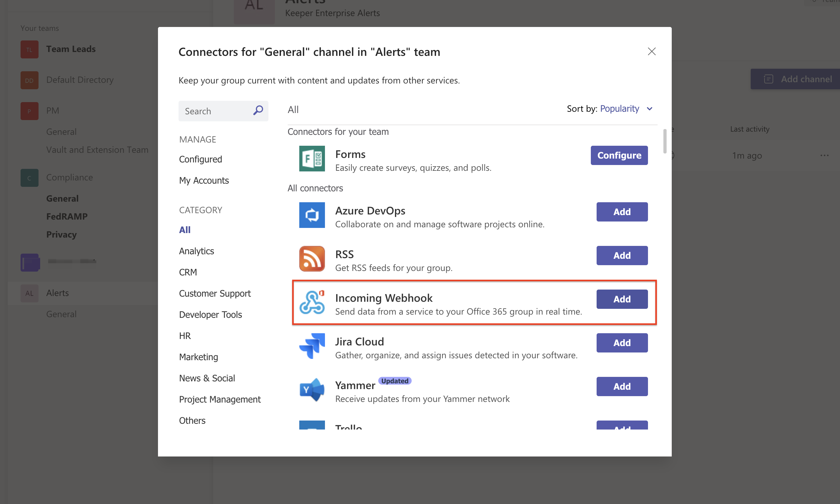Screen dimensions: 840x504
Task: Click the chevron next to Popularity
Action: (x=650, y=109)
